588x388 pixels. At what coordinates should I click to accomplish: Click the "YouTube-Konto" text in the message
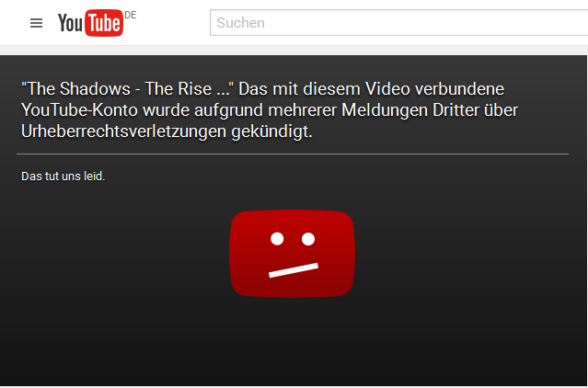(x=80, y=110)
